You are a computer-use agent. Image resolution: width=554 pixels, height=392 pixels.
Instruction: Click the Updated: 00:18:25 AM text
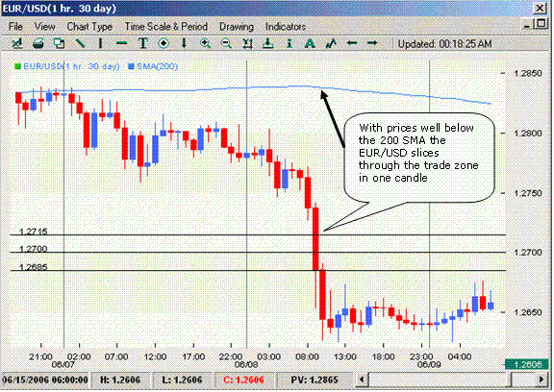(x=444, y=44)
